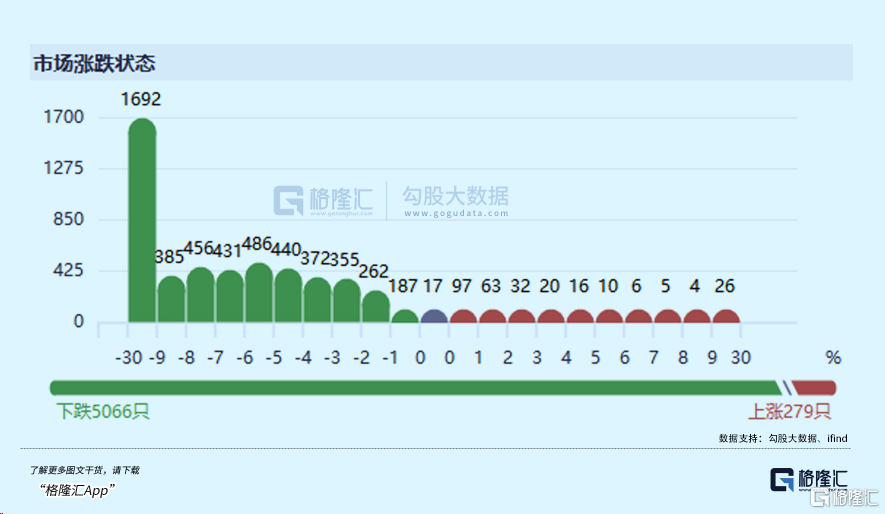
Task: Click the green declining proportion bar
Action: coord(416,388)
